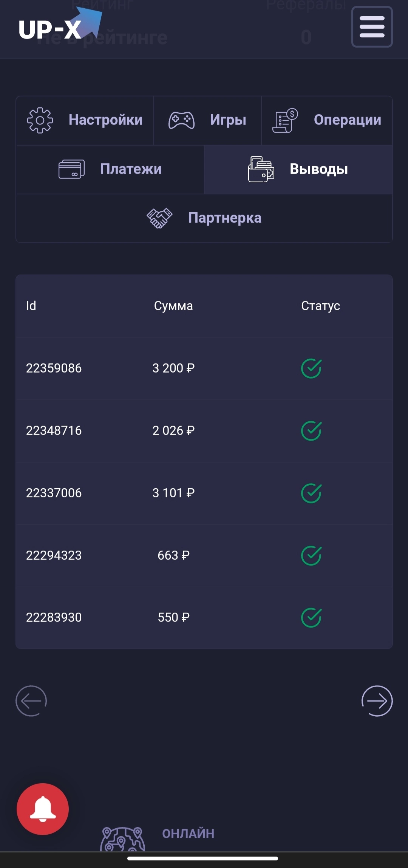Go to the next page with right arrow
Viewport: 408px width, 868px height.
pyautogui.click(x=377, y=701)
